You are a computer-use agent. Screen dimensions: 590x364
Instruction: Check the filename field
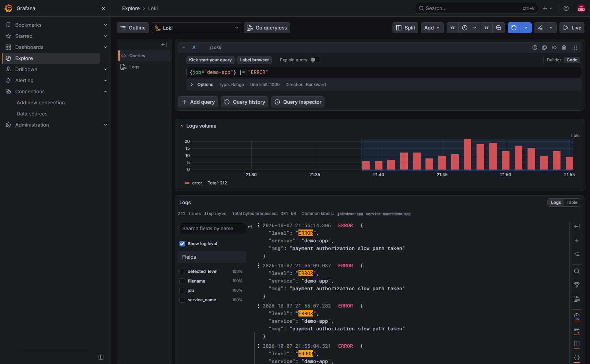click(182, 281)
